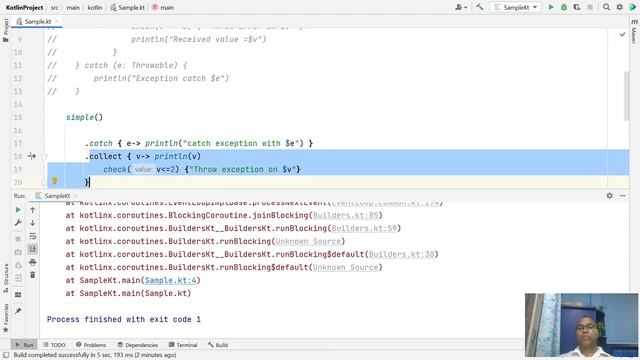Open the Maven side tool window
640x360 pixels.
tap(634, 31)
